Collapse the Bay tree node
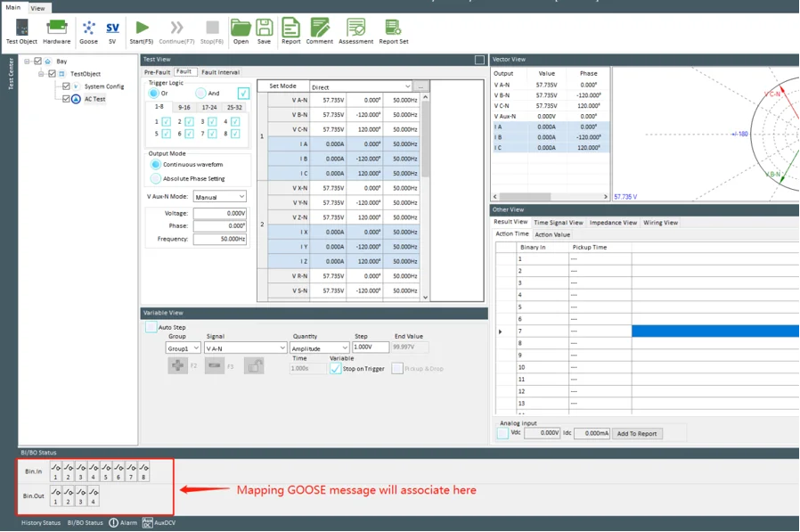Screen dimensions: 800x532 [28, 61]
